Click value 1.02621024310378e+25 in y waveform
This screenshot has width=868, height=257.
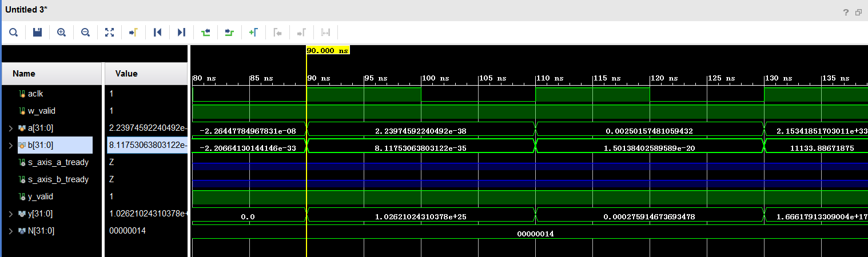click(x=421, y=216)
